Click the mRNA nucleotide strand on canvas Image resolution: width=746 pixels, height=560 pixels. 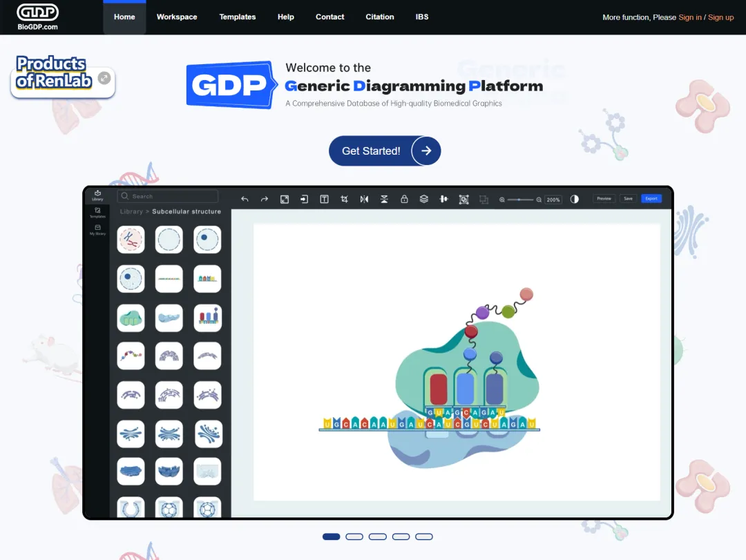(429, 423)
